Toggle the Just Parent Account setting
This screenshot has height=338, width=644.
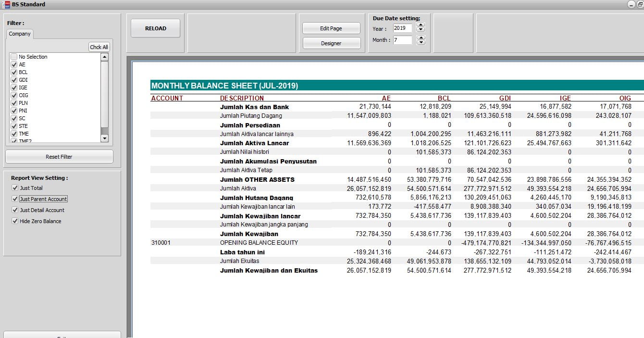coord(15,199)
